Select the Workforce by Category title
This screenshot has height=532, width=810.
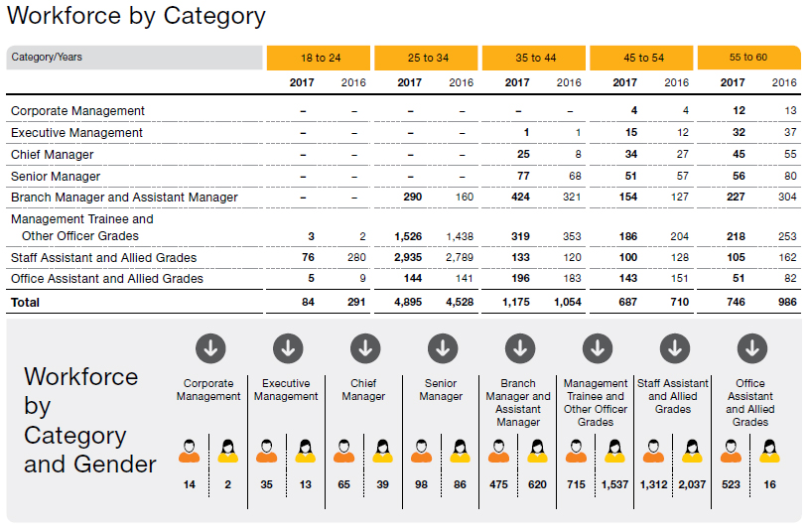click(x=136, y=17)
